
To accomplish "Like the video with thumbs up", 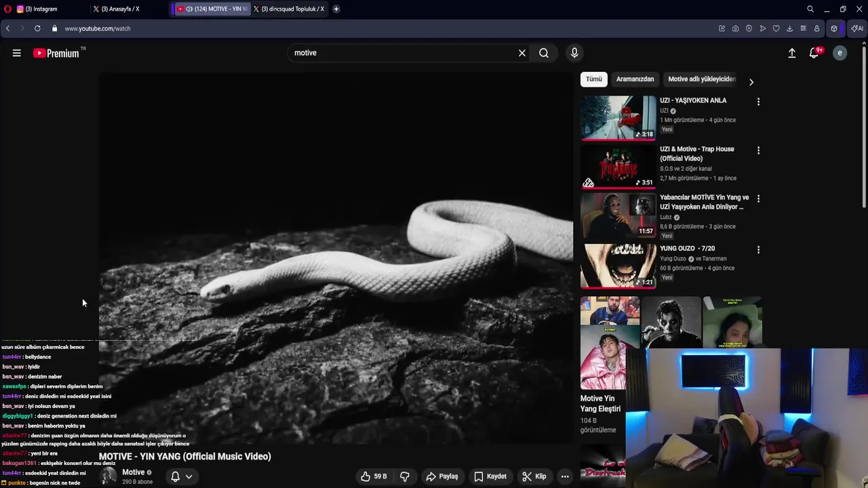I will pos(374,476).
